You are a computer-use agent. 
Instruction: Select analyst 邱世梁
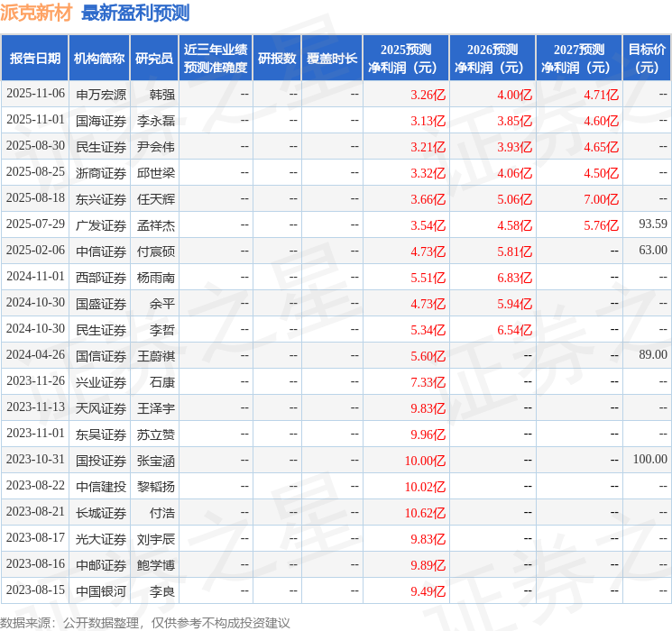pos(156,173)
